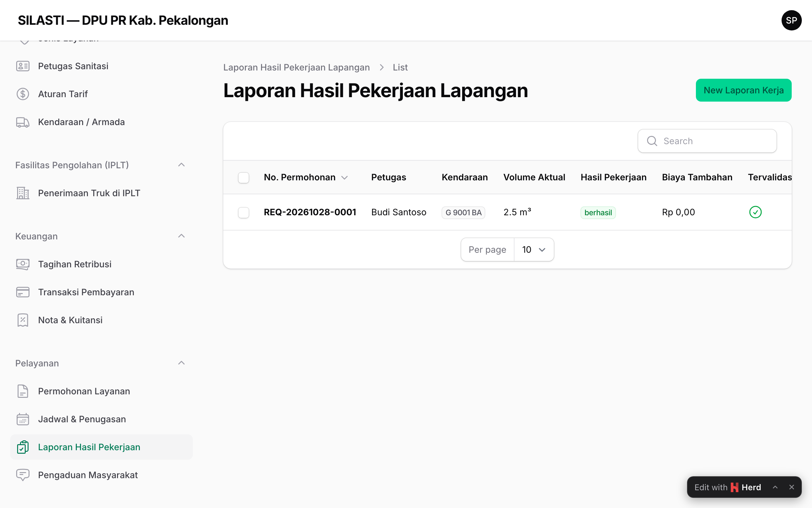Open Nota & Kuitansi page
812x508 pixels.
click(101, 320)
